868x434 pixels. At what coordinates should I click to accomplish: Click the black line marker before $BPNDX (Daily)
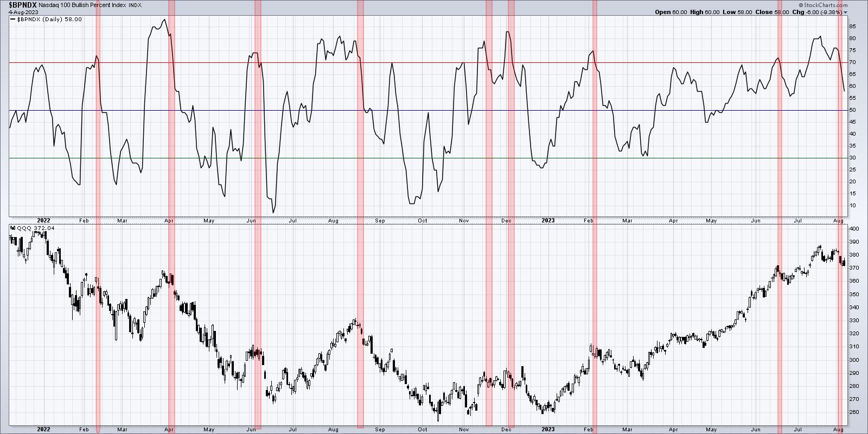(13, 20)
